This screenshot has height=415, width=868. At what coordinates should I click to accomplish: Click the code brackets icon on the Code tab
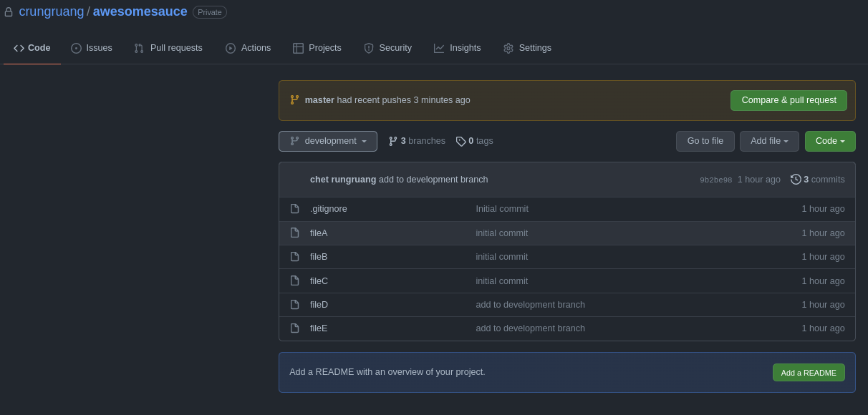pyautogui.click(x=19, y=47)
